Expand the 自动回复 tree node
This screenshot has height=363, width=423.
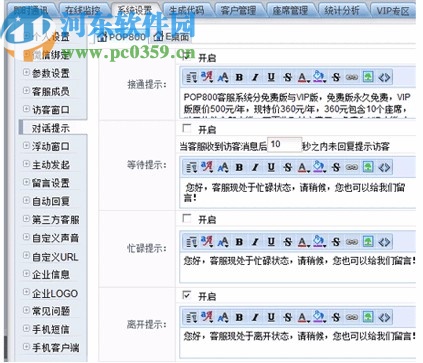pos(26,201)
